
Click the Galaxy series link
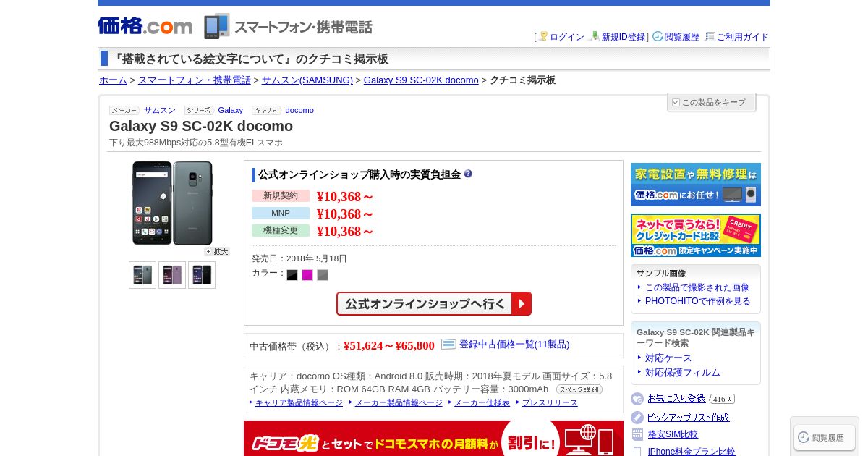click(231, 110)
